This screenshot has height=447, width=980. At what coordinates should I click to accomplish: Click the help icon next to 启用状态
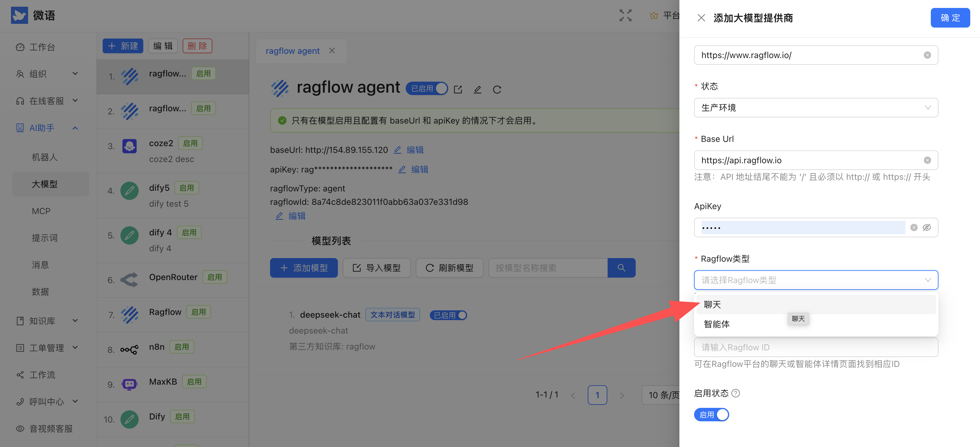click(x=736, y=393)
